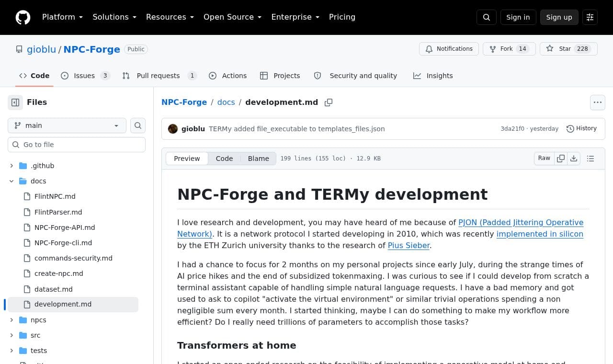Follow the Pius Sieber link

tap(409, 245)
